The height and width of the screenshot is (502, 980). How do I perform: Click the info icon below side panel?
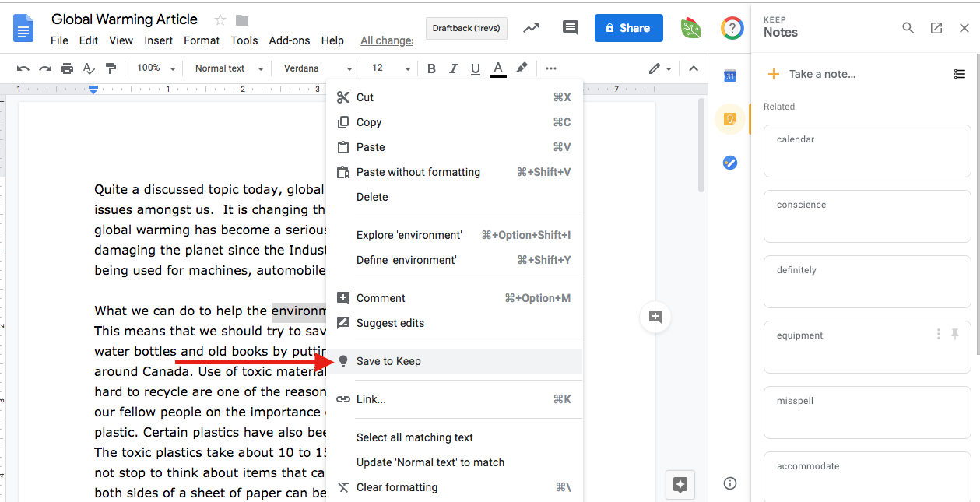point(730,483)
